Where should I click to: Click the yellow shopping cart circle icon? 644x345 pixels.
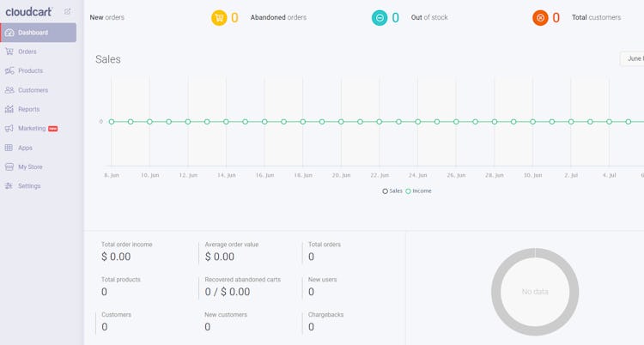219,17
